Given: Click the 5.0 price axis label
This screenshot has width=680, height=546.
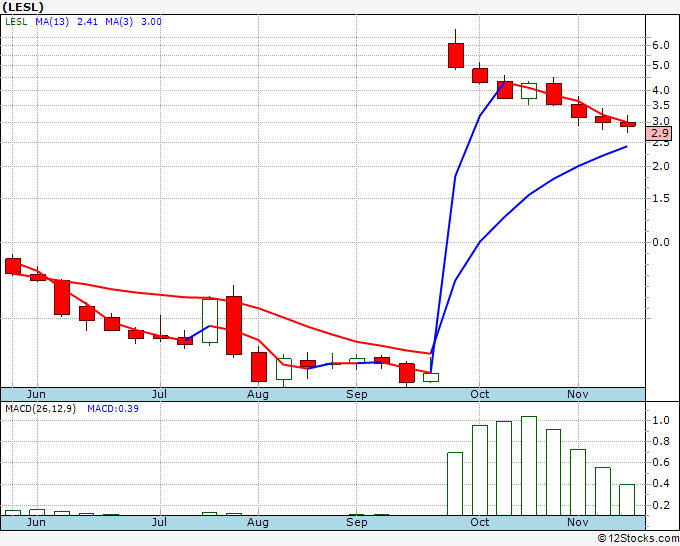Looking at the screenshot, I should click(x=661, y=66).
